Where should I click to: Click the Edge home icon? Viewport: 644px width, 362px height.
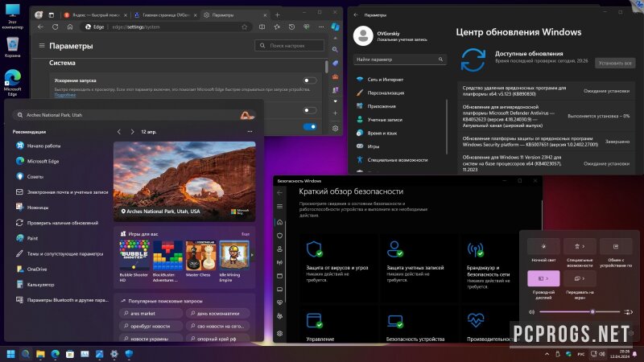pos(70,27)
